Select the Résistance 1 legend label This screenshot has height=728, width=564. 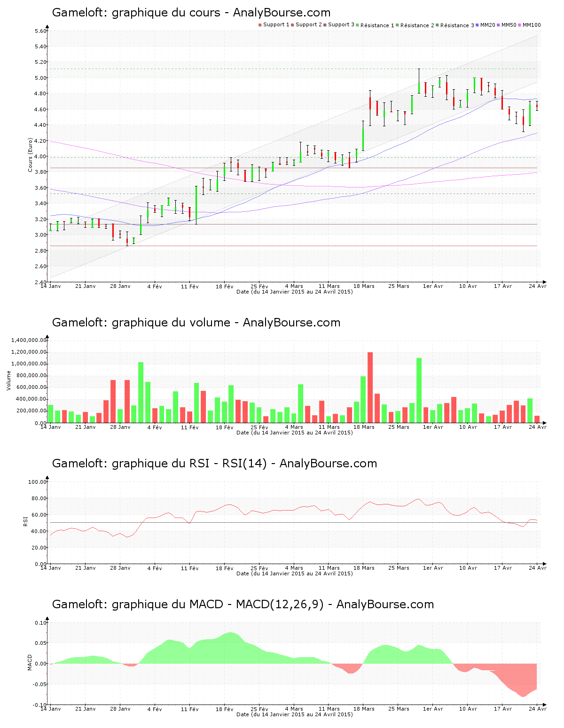click(x=377, y=25)
